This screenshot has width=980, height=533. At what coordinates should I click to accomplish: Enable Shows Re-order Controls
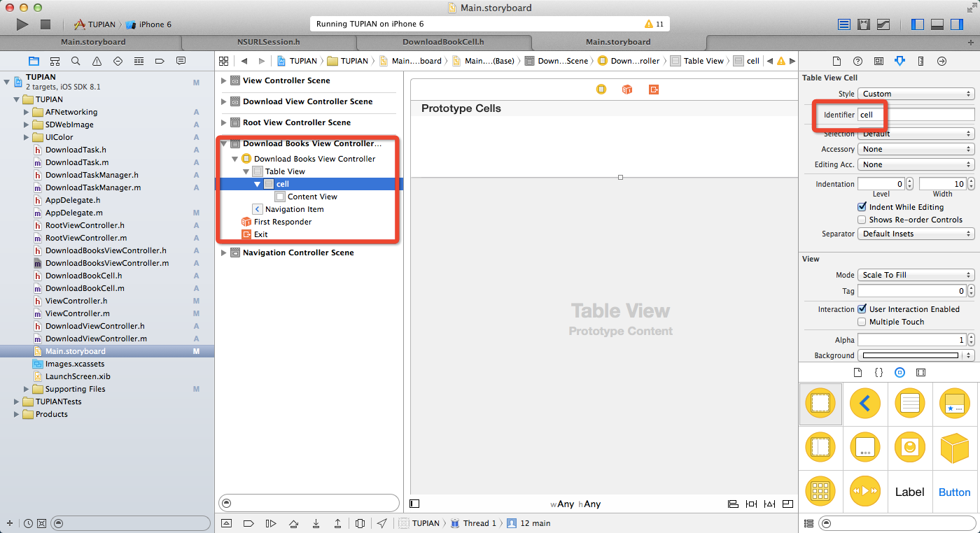(x=862, y=220)
